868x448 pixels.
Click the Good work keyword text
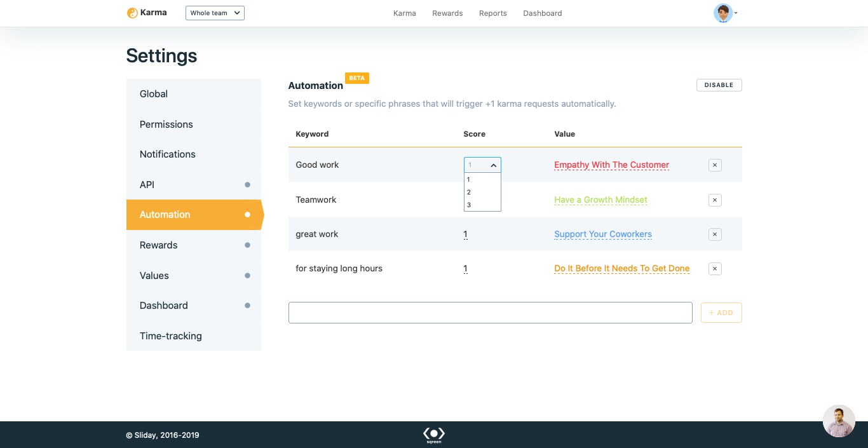pos(317,165)
